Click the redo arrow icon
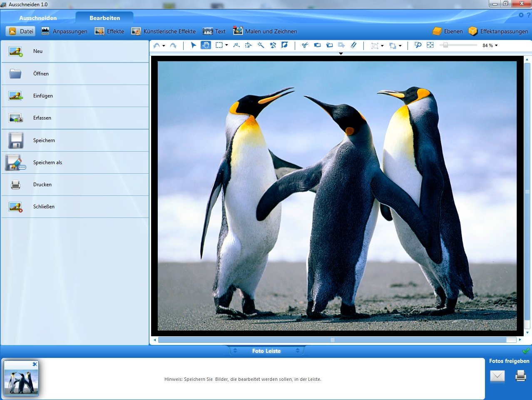The width and height of the screenshot is (532, 400). coord(173,45)
